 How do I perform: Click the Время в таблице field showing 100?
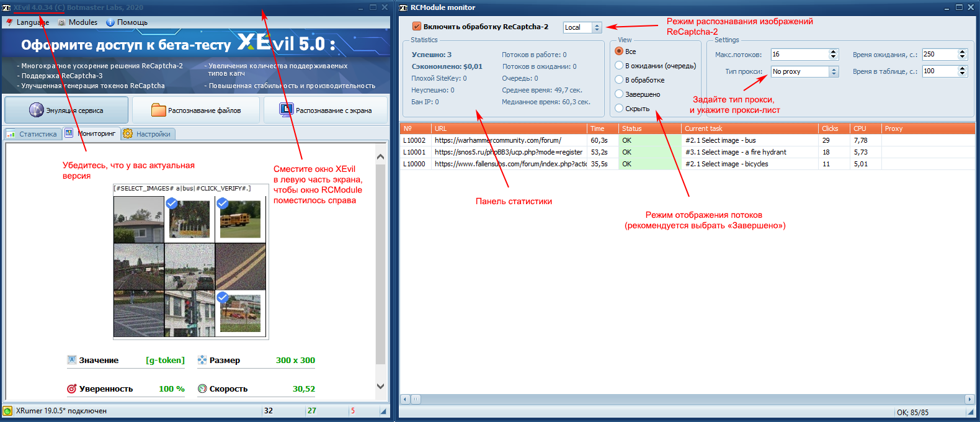pos(940,71)
